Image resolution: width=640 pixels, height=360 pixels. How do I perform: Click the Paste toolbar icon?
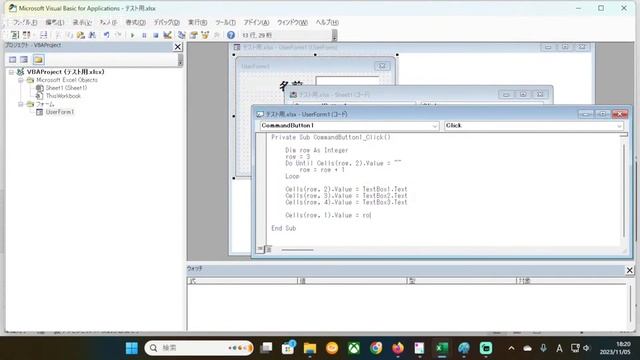tap(81, 35)
